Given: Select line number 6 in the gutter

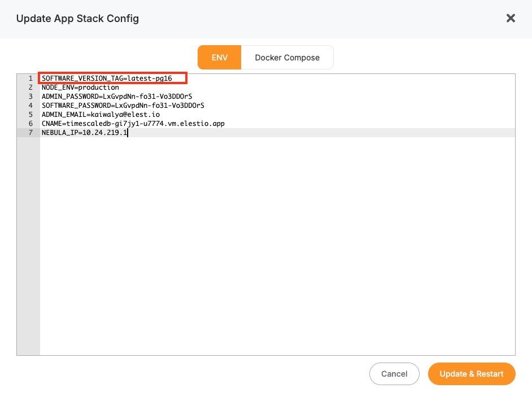Looking at the screenshot, I should 30,124.
